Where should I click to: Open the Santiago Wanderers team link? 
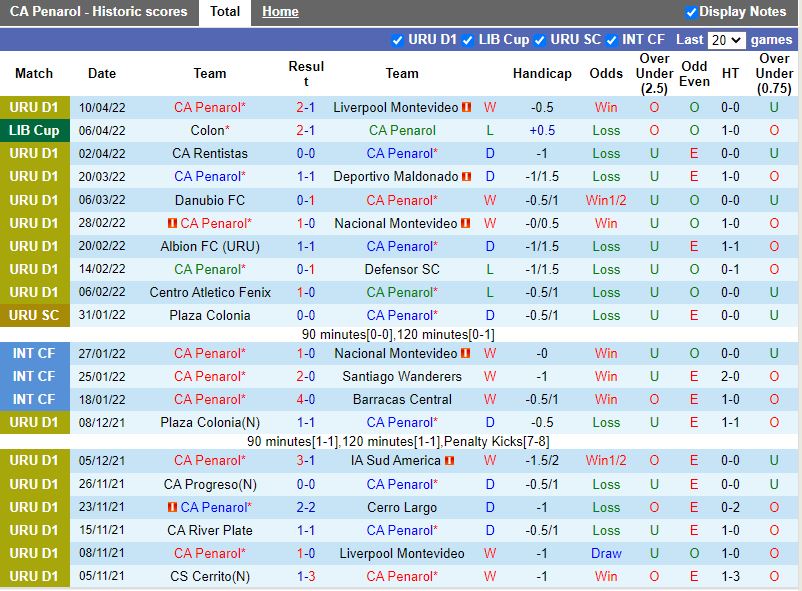(x=402, y=377)
